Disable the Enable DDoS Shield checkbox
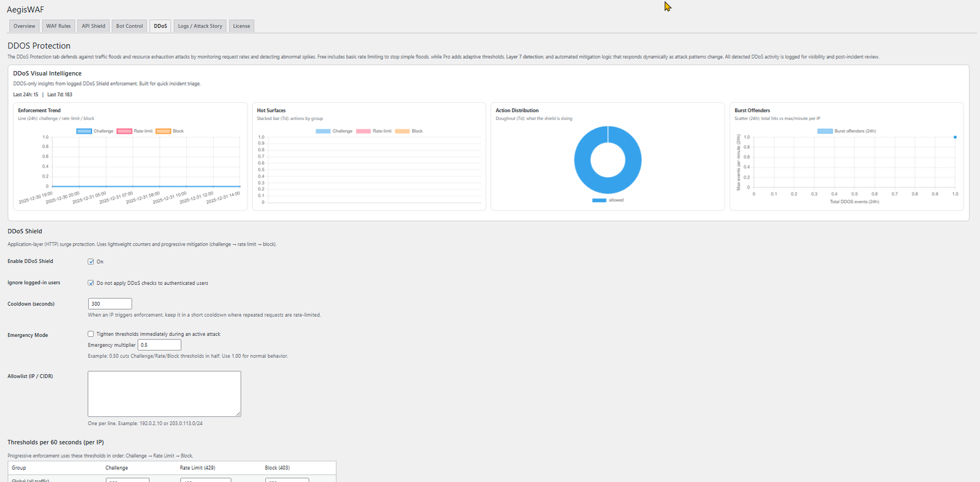This screenshot has height=482, width=980. [91, 262]
